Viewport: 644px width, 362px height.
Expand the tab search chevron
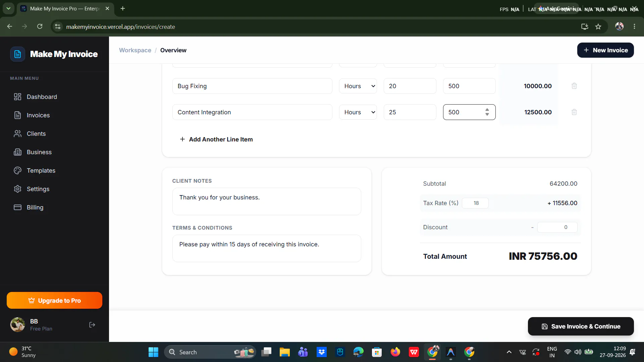click(8, 8)
